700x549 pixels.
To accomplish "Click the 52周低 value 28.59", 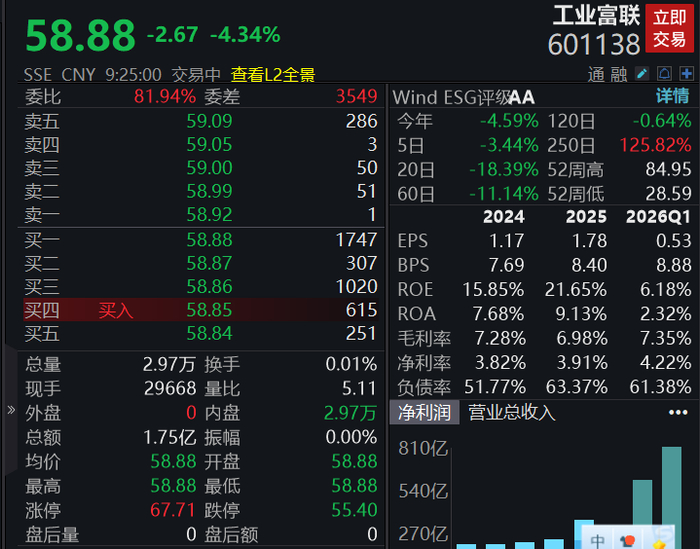I will coord(668,193).
